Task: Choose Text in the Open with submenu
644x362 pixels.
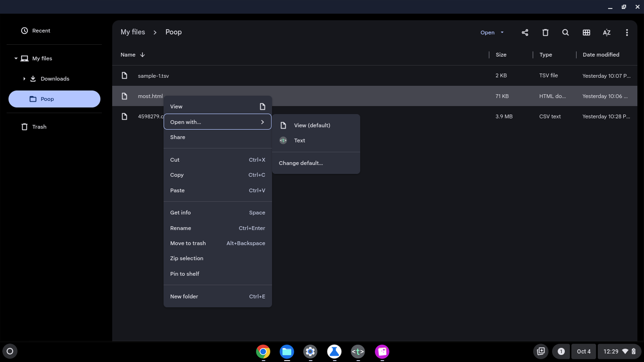Action: coord(299,140)
